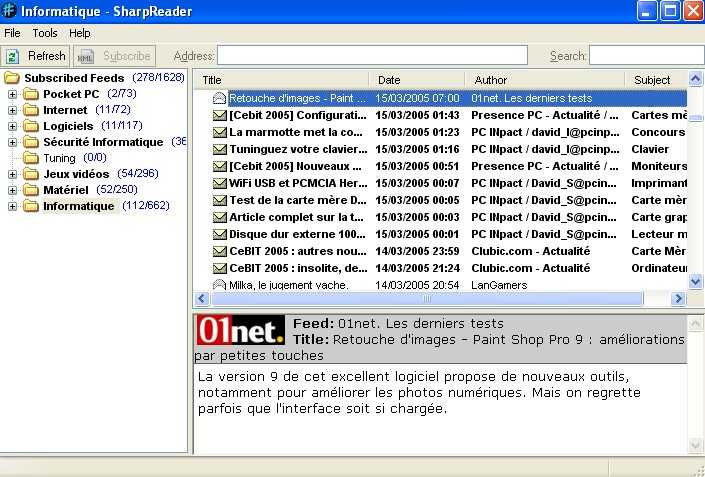705x477 pixels.
Task: Click the Informatique folder icon
Action: coord(31,206)
